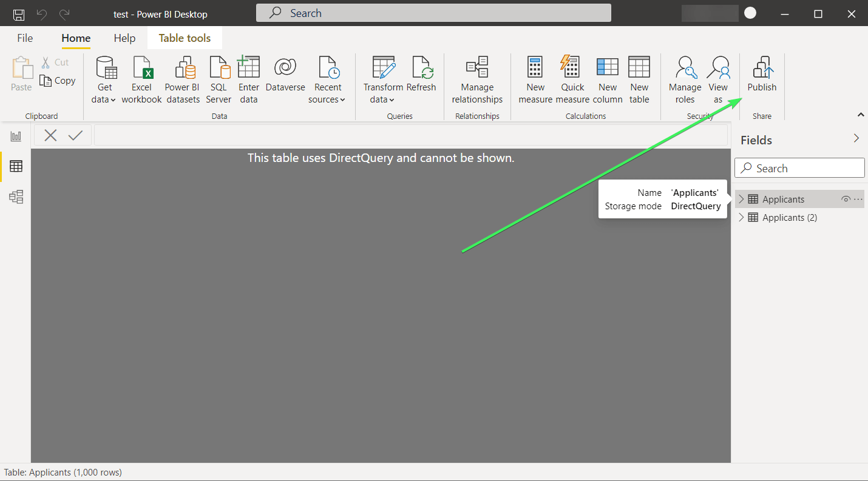
Task: Redo the last action
Action: pyautogui.click(x=64, y=15)
